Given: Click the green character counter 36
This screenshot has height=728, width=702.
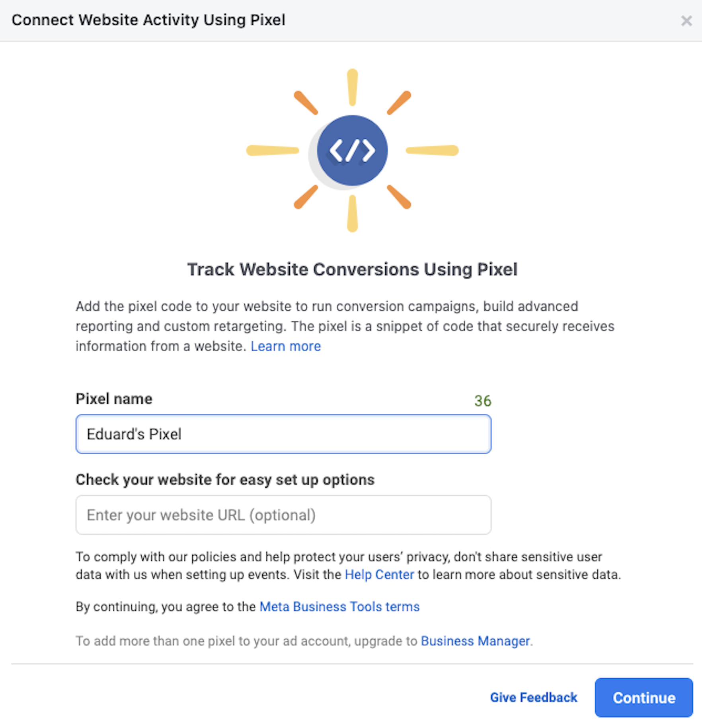Looking at the screenshot, I should point(482,401).
